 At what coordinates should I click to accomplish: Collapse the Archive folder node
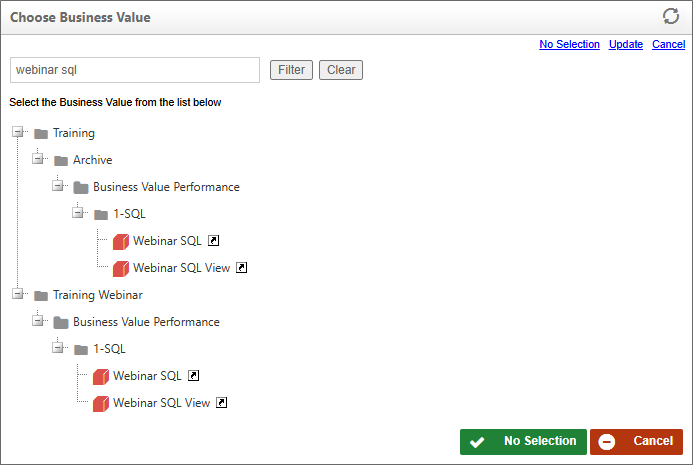click(38, 158)
